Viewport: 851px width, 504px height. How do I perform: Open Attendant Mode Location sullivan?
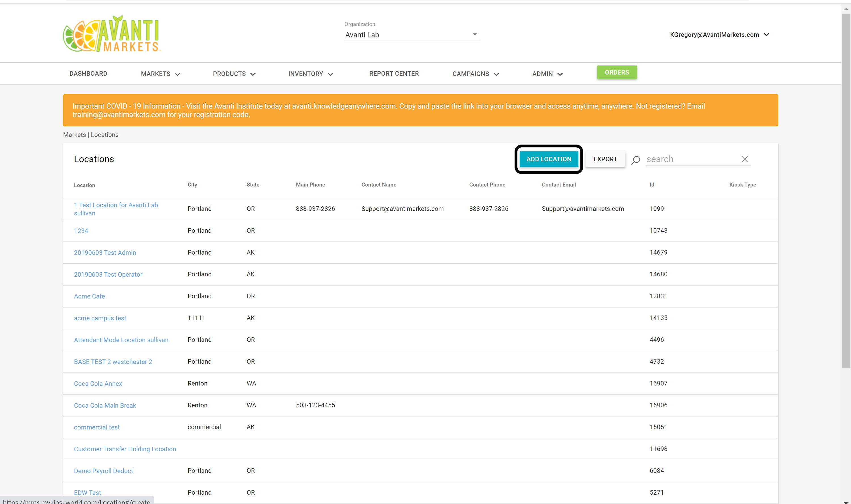121,340
